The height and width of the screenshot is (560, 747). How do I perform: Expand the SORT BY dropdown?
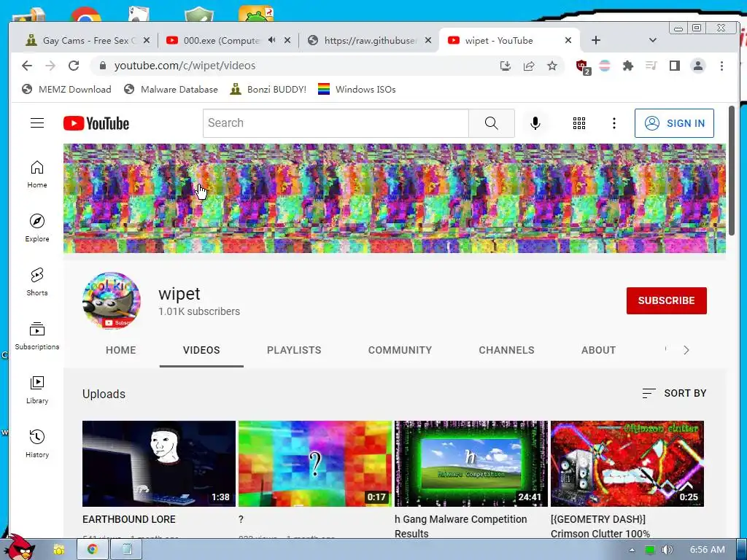(x=674, y=393)
